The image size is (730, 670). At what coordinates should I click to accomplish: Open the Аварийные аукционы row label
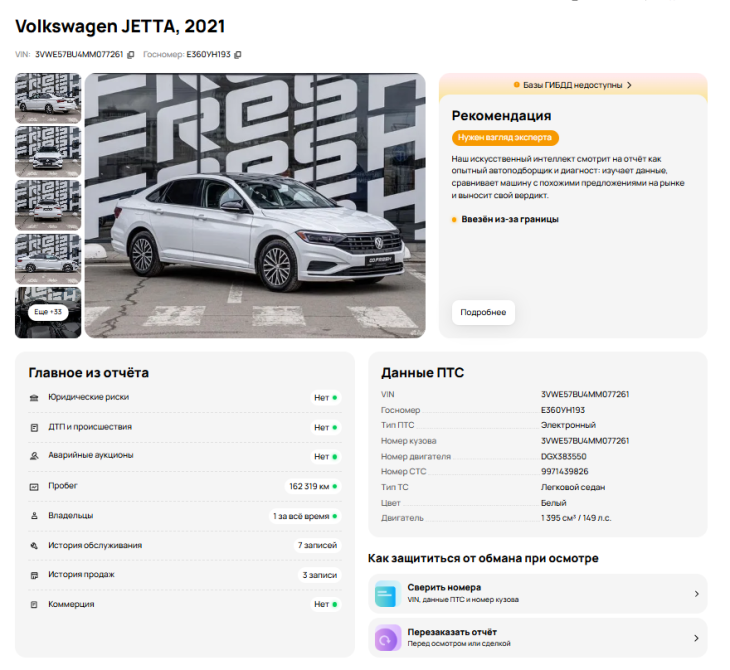coord(91,455)
